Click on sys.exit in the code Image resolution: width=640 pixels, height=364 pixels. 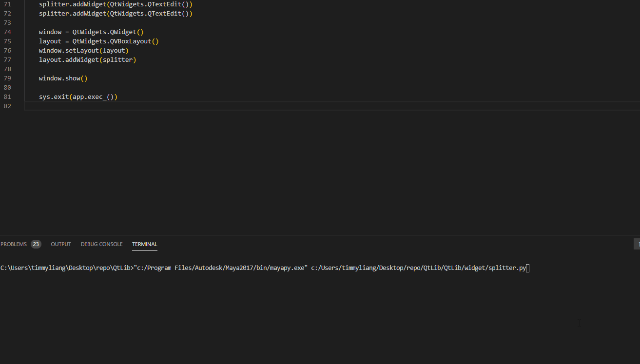[x=54, y=97]
